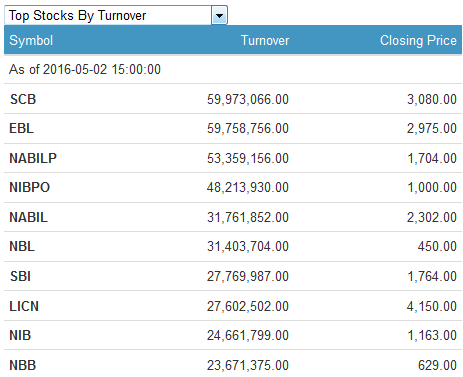Click NBL closing price 450.00
The height and width of the screenshot is (377, 463).
(437, 246)
